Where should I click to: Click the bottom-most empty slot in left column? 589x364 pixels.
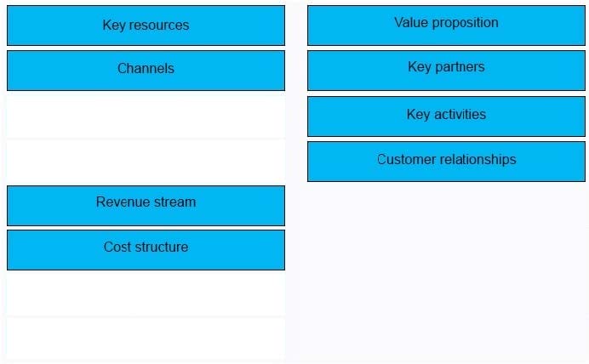click(x=146, y=338)
